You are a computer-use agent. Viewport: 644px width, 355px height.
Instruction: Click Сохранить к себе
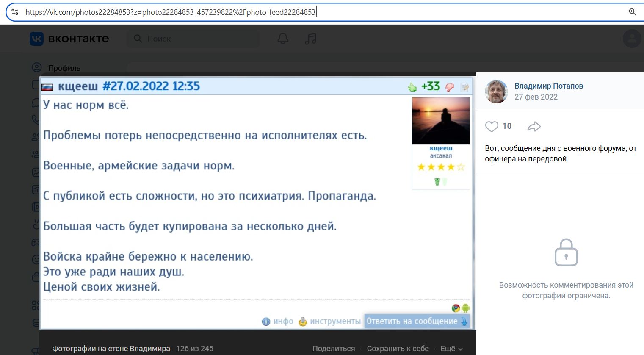398,349
